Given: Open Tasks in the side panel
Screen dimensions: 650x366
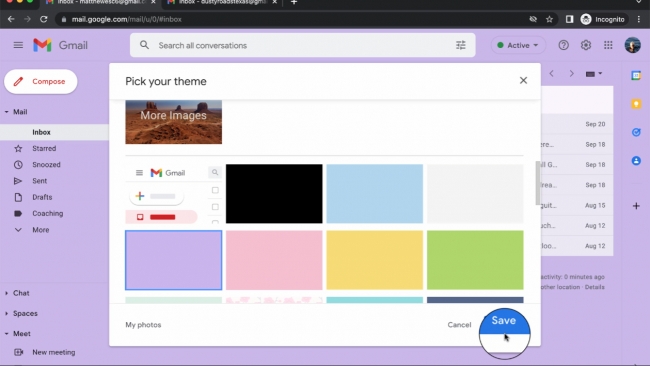Looking at the screenshot, I should 636,132.
